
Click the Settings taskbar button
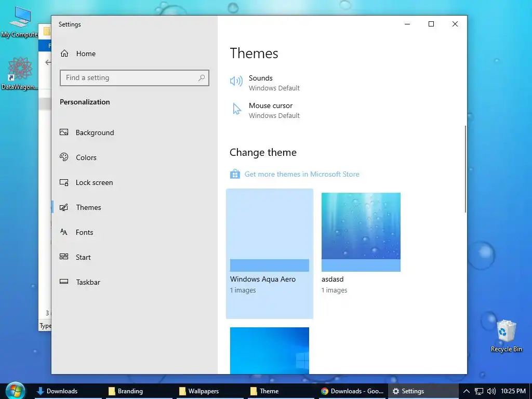[423, 391]
